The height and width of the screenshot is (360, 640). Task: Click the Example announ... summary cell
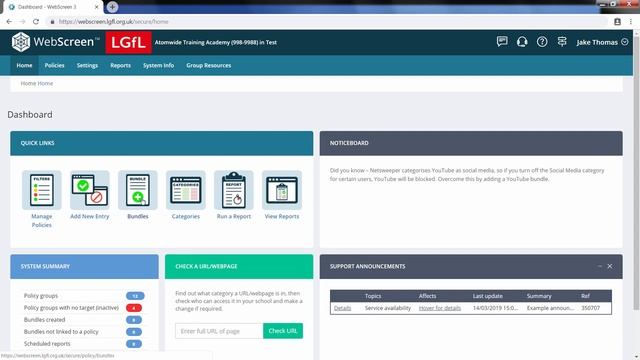click(x=550, y=308)
